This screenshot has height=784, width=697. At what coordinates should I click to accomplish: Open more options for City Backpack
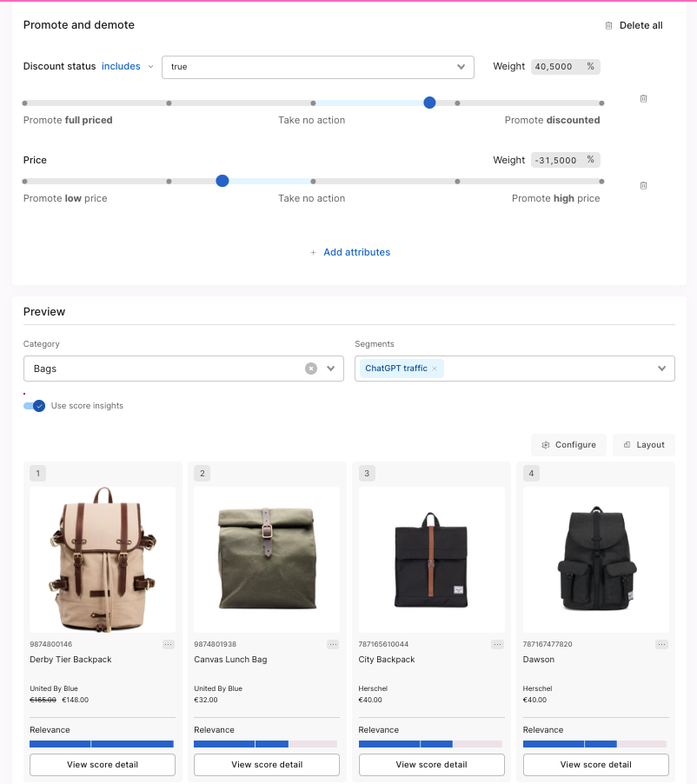497,644
